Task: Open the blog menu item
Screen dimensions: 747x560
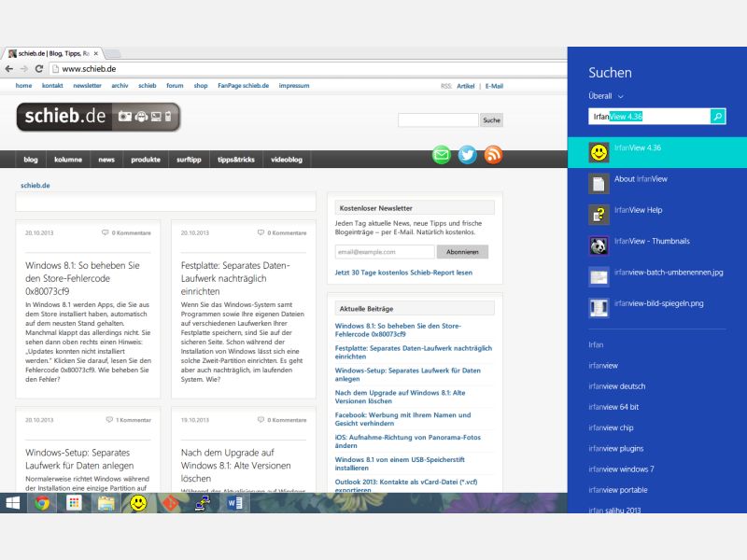Action: point(31,160)
